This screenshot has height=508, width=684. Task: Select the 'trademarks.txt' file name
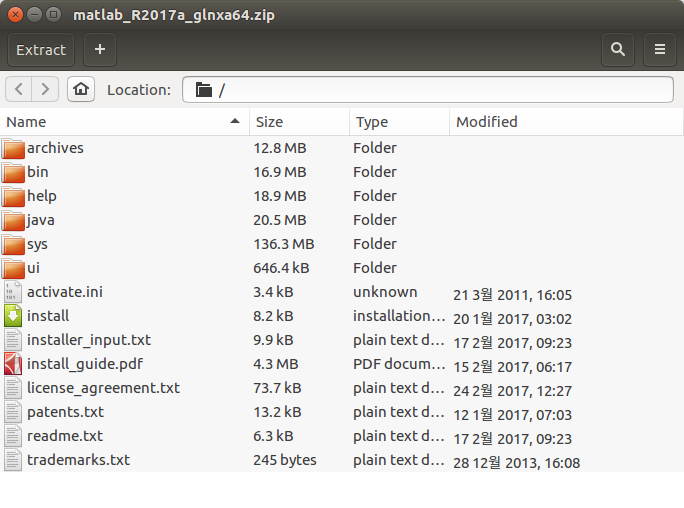79,460
